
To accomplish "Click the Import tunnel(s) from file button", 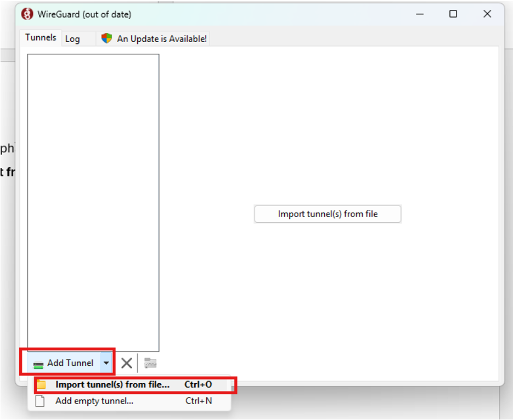I will (x=328, y=214).
